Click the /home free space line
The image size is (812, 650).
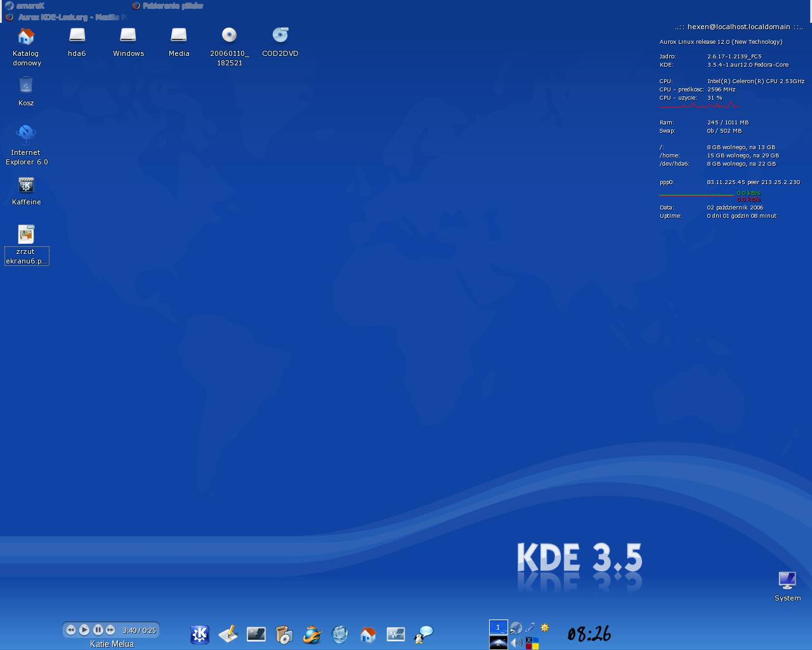tap(719, 156)
